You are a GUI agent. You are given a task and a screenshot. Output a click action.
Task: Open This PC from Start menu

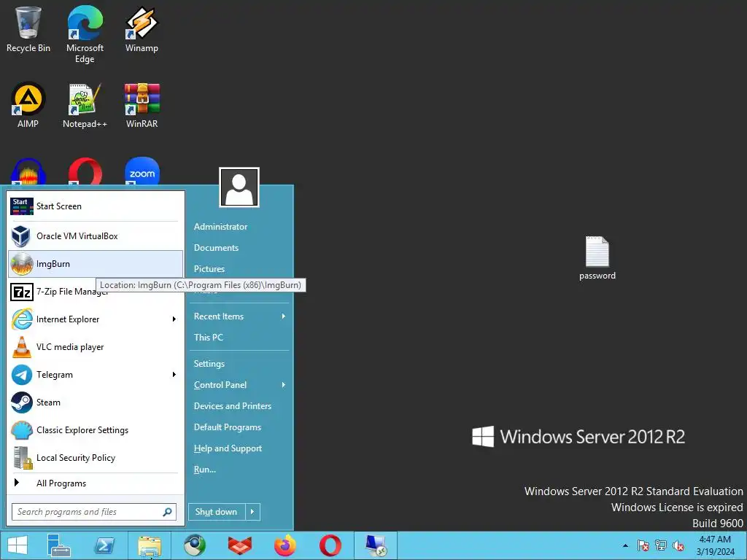pos(208,337)
